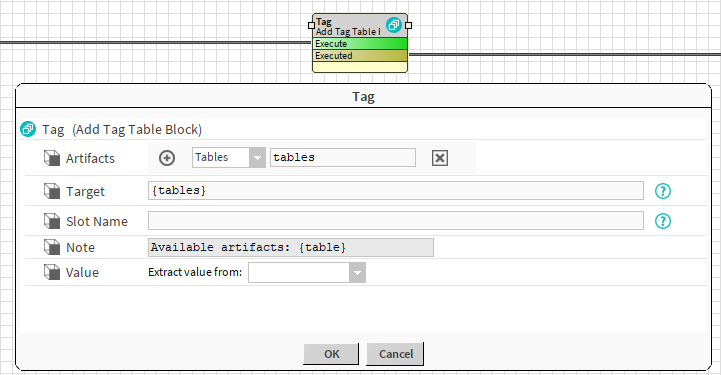This screenshot has width=721, height=375.
Task: Click the 'Extract value from:' label
Action: [195, 272]
